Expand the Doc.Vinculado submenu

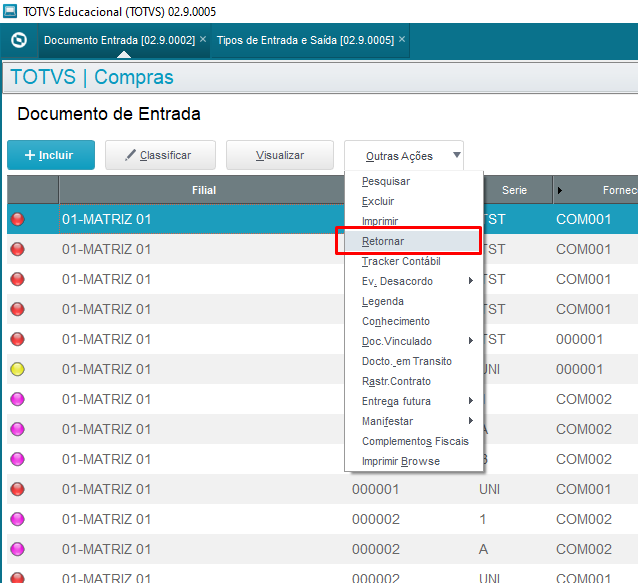click(414, 341)
